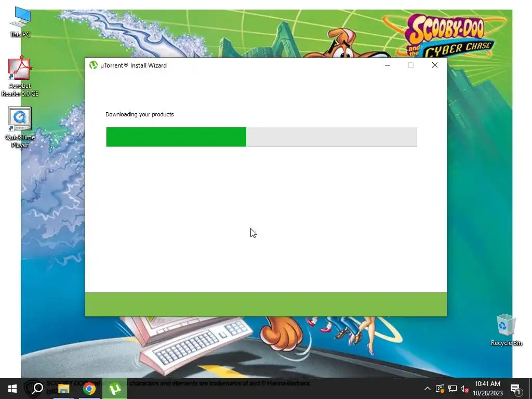Open the Windows Start menu
The image size is (532, 399).
[x=12, y=389]
